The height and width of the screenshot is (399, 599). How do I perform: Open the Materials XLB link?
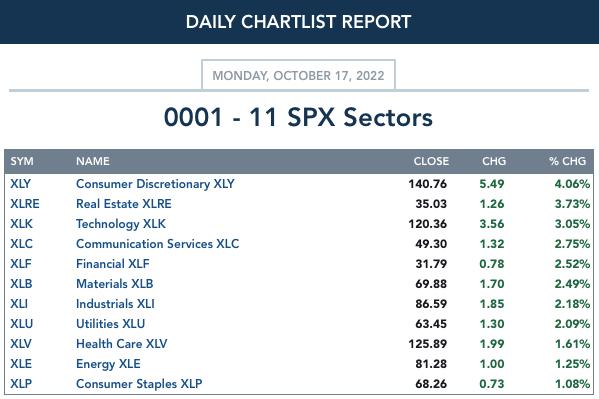coord(115,284)
